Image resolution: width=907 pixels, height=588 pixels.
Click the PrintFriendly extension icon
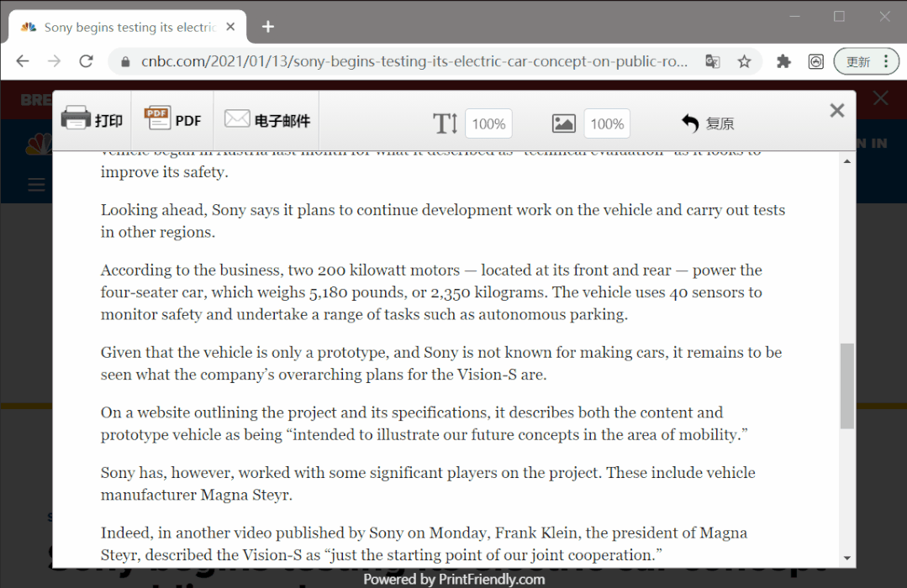coord(815,61)
